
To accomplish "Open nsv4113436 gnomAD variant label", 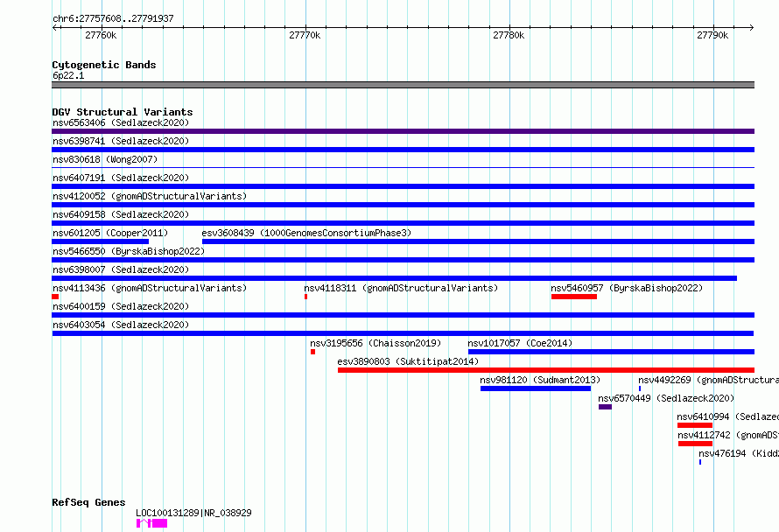I will (150, 288).
